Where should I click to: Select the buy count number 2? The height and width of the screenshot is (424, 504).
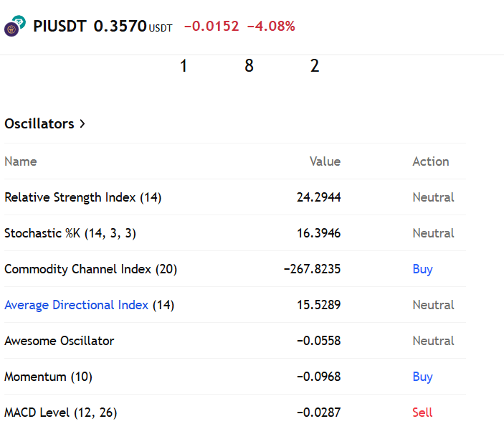tap(315, 65)
